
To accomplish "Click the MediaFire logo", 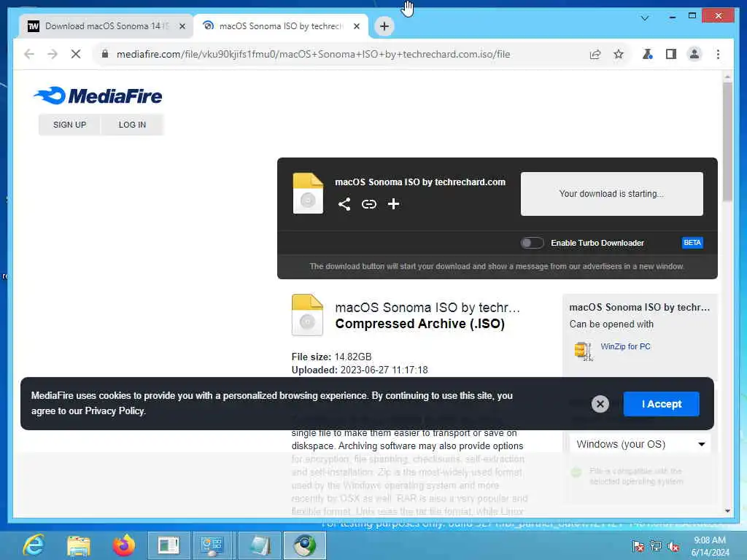I will (x=98, y=96).
